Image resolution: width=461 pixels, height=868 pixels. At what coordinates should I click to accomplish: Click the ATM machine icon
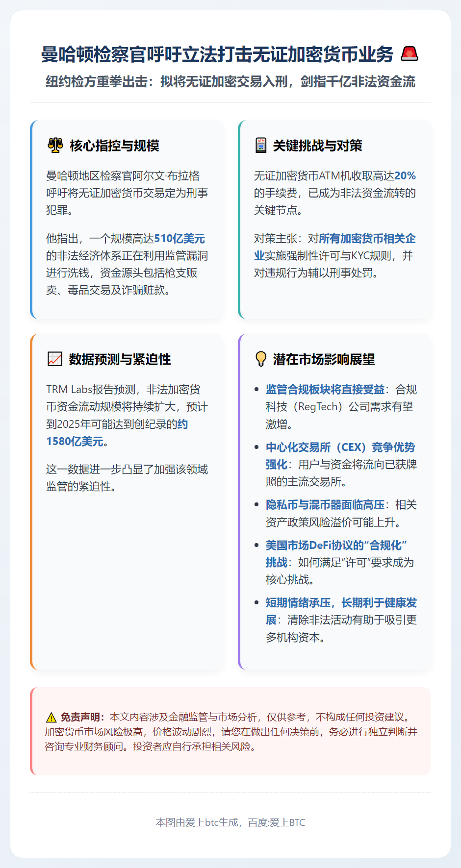261,146
